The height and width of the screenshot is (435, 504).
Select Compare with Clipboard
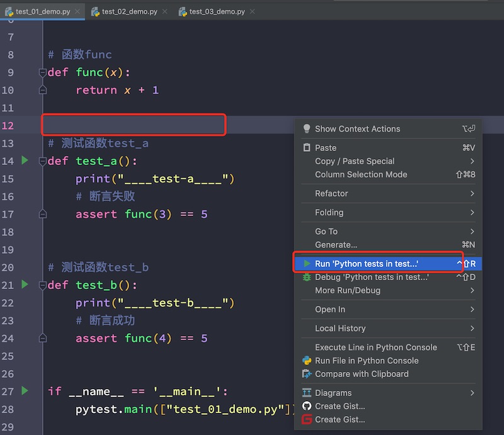(x=388, y=374)
